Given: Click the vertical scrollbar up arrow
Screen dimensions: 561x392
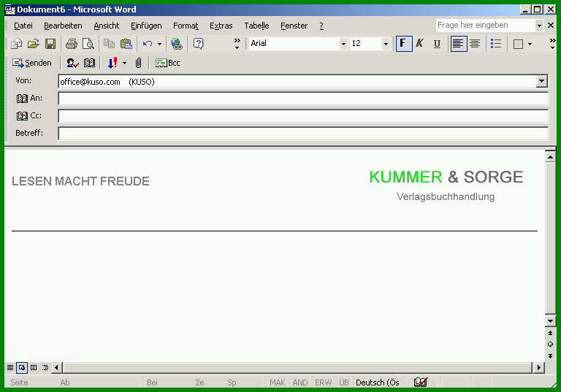Looking at the screenshot, I should (550, 157).
